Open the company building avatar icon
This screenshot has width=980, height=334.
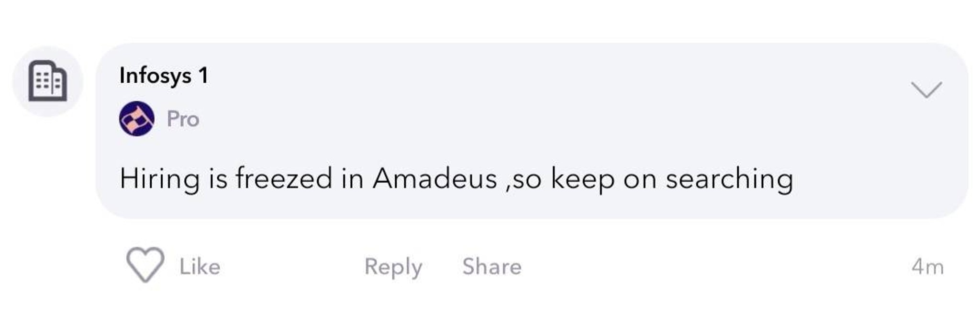tap(47, 81)
